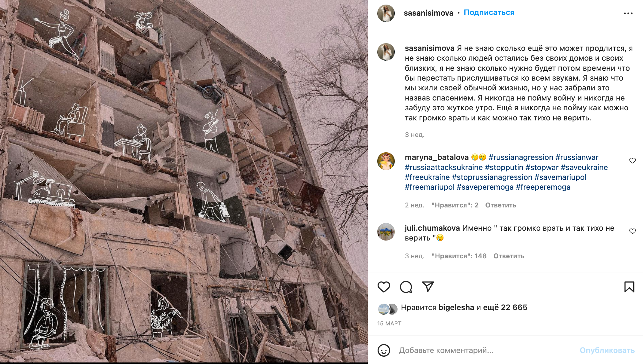
Task: Share the post via the paper plane icon
Action: 428,286
